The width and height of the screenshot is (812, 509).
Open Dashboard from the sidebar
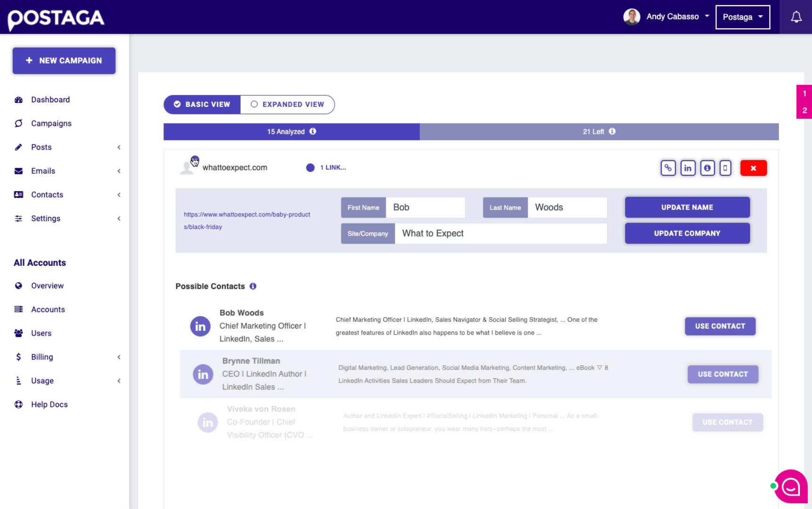[50, 100]
